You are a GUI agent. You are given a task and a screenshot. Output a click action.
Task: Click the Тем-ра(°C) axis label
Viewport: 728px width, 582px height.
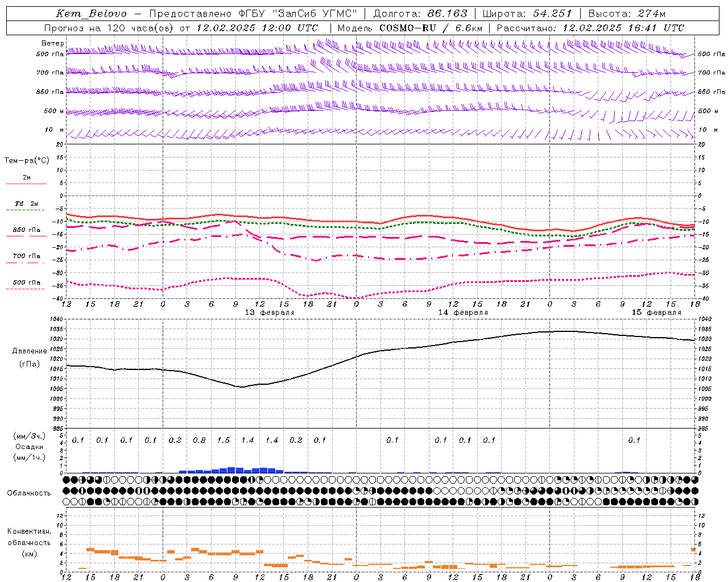point(27,161)
